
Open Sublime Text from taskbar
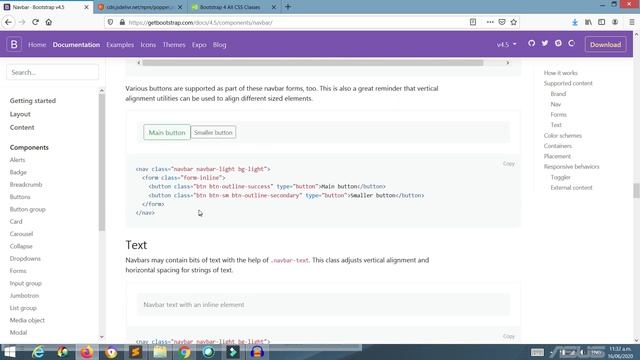136,352
